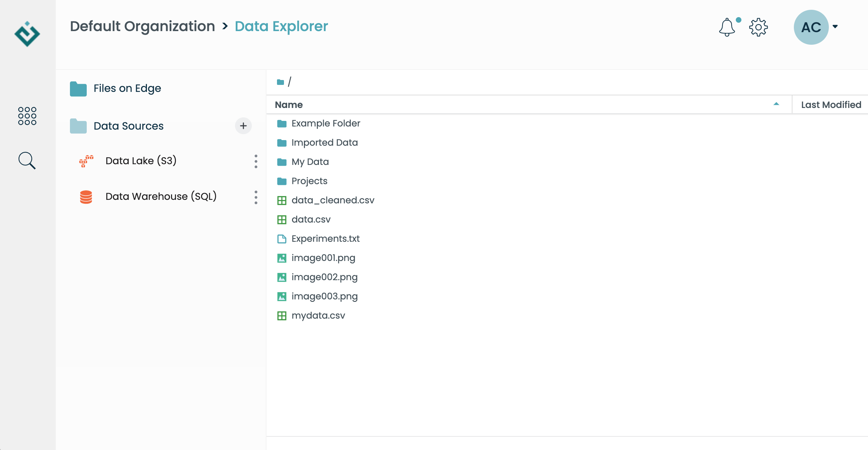
Task: Open My Data folder
Action: click(x=310, y=162)
